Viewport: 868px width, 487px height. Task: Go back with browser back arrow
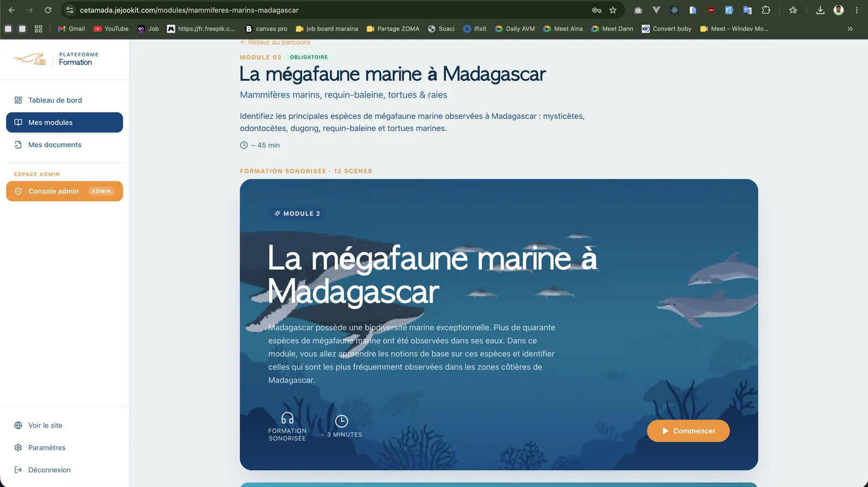tap(11, 10)
